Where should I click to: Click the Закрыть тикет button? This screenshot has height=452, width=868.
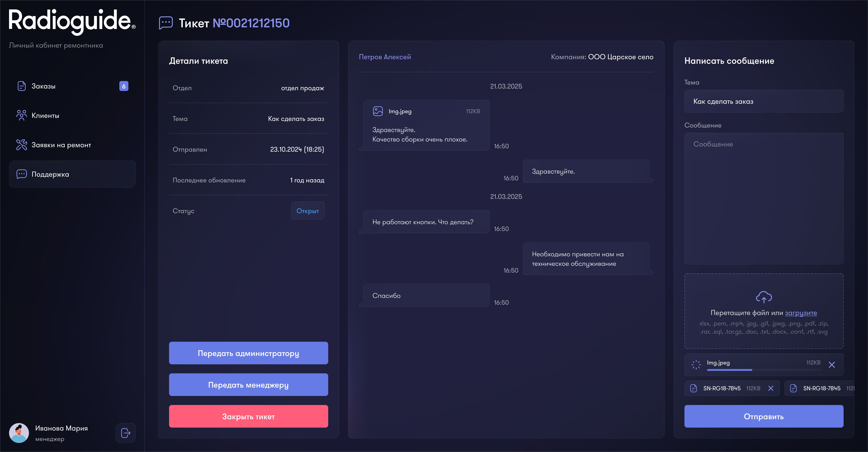[248, 417]
